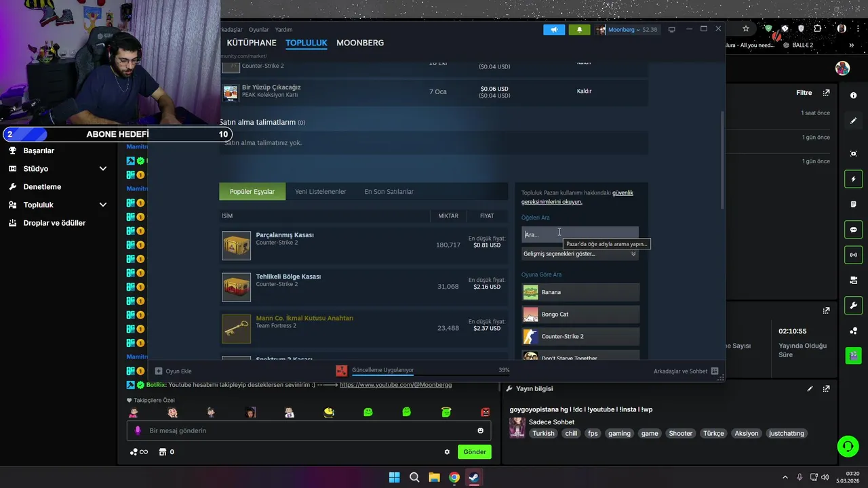Browse Bongo Cat game market

coord(580,314)
